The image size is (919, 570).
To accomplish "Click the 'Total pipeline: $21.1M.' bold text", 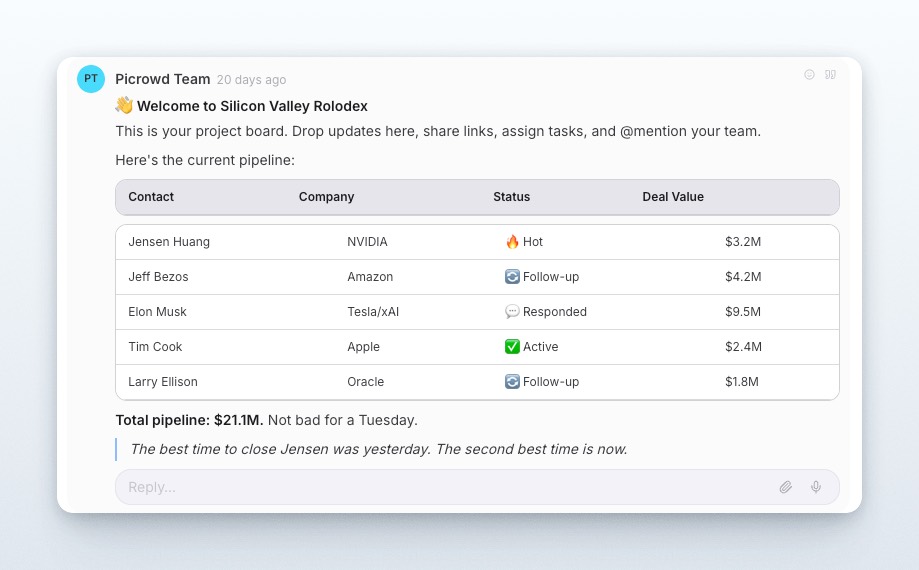I will [189, 420].
